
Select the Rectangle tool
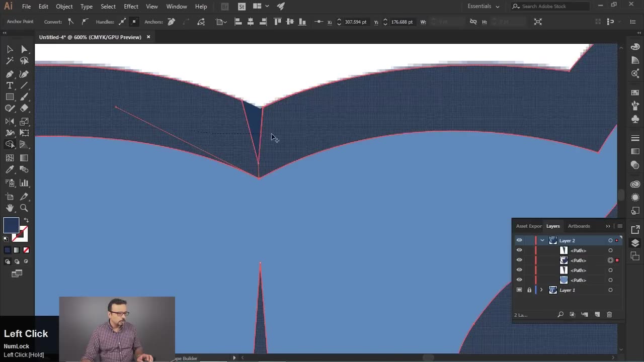point(10,97)
